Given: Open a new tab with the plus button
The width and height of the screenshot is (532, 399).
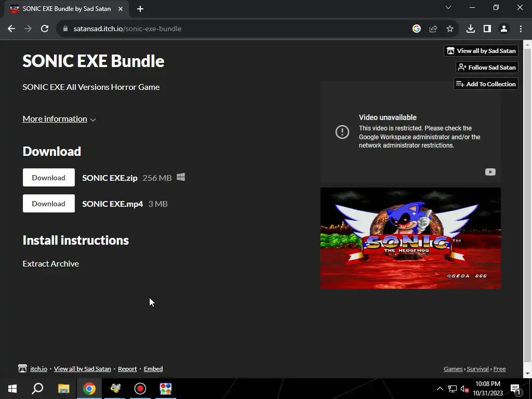Looking at the screenshot, I should (x=140, y=9).
